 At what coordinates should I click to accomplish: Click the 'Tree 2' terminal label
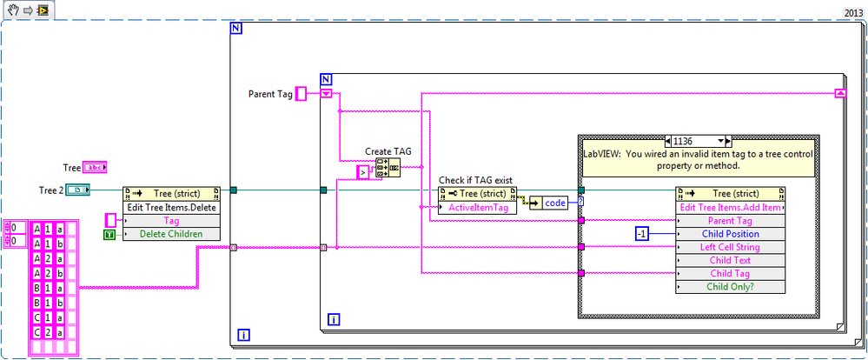coord(51,190)
